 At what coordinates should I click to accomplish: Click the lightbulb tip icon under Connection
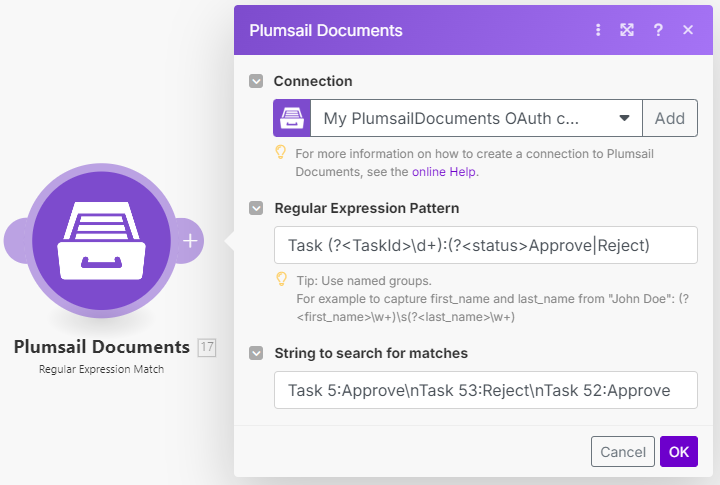point(281,152)
